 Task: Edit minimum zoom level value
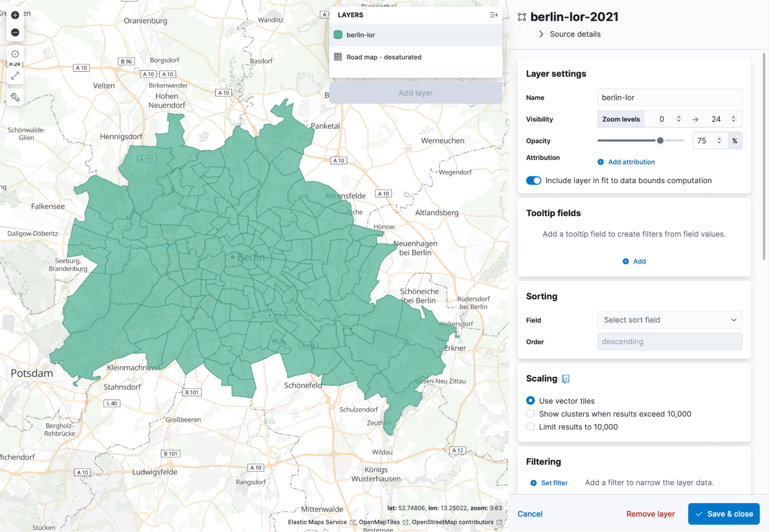point(662,119)
